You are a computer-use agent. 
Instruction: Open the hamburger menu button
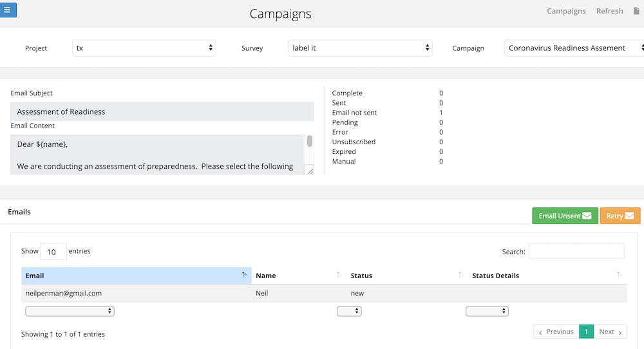[x=8, y=10]
